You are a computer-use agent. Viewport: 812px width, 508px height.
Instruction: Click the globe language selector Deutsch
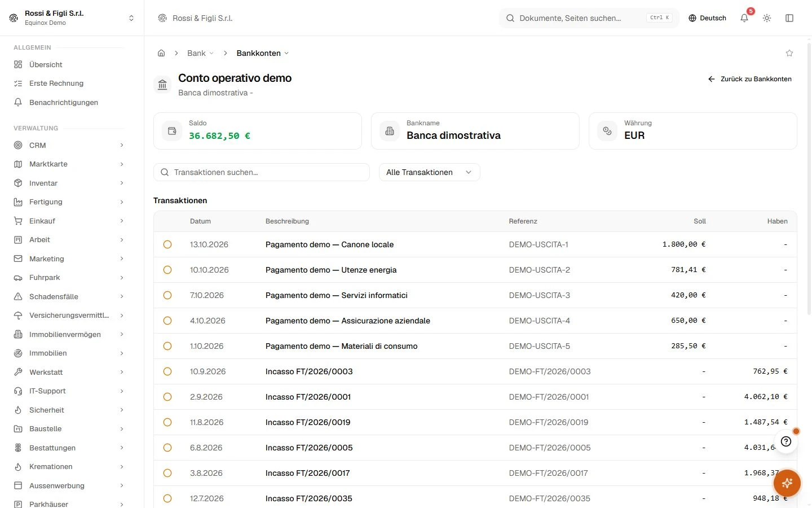(707, 18)
